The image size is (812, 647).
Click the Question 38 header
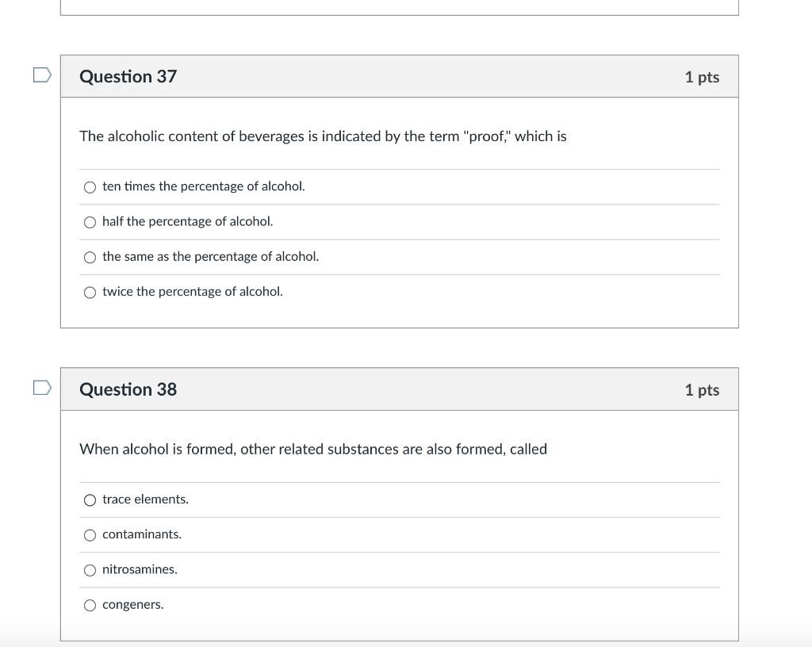point(128,389)
